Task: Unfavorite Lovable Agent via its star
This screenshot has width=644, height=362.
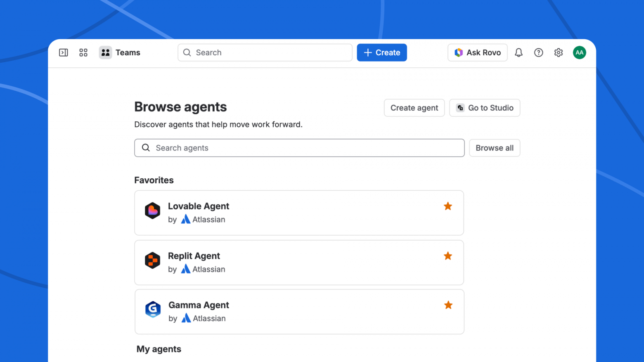Action: tap(447, 206)
